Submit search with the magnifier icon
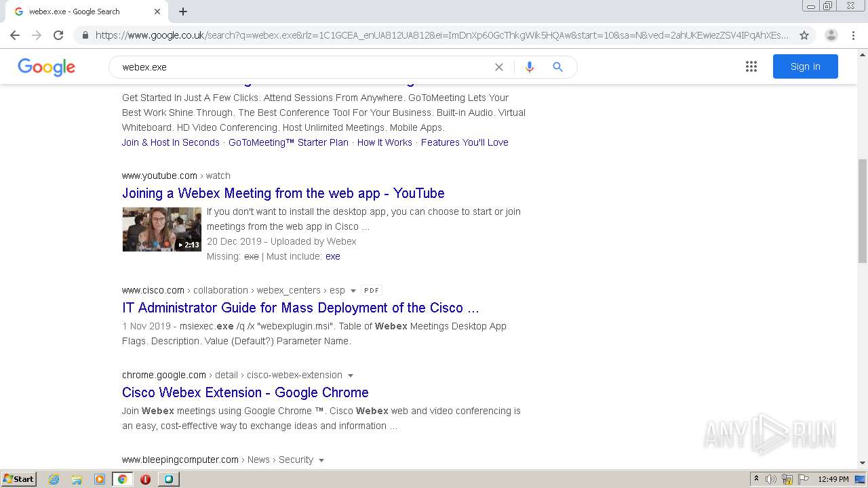Image resolution: width=868 pixels, height=488 pixels. click(557, 67)
